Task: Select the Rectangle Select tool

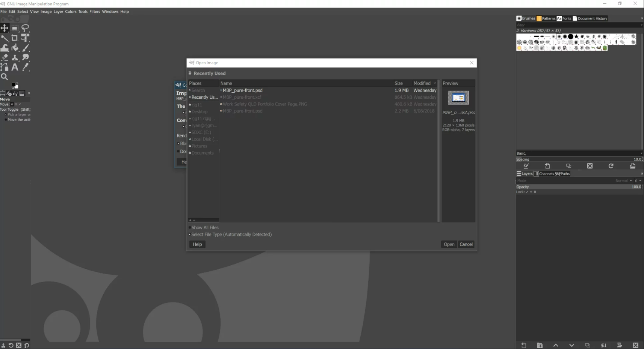Action: click(x=15, y=28)
